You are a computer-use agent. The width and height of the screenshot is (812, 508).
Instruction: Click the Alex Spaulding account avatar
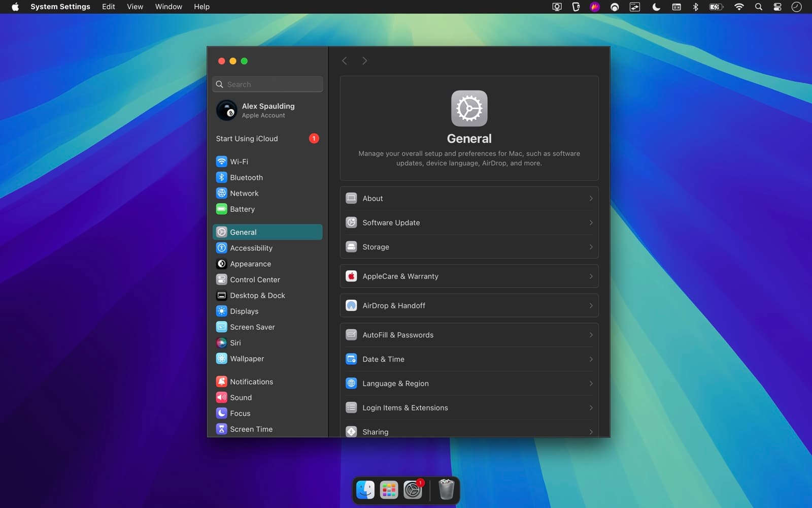[x=226, y=110]
